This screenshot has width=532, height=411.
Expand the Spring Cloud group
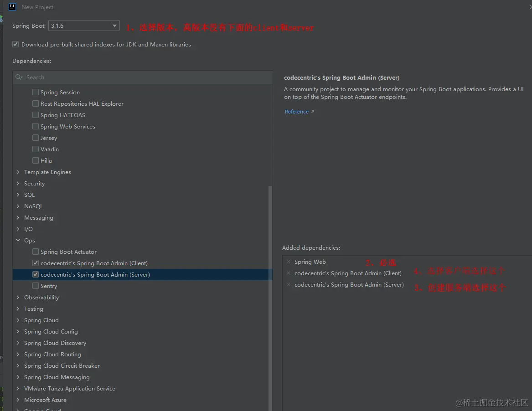(x=18, y=320)
